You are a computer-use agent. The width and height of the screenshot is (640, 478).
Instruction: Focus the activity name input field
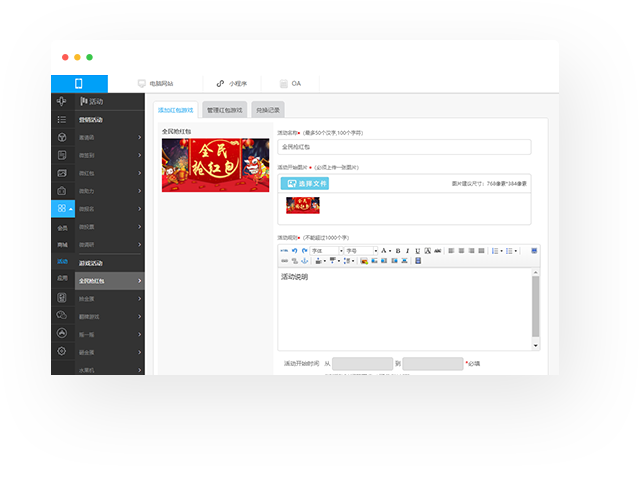[x=404, y=147]
